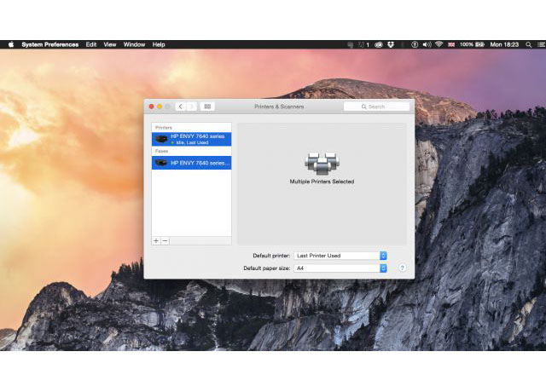Open the Edit menu

(x=91, y=44)
